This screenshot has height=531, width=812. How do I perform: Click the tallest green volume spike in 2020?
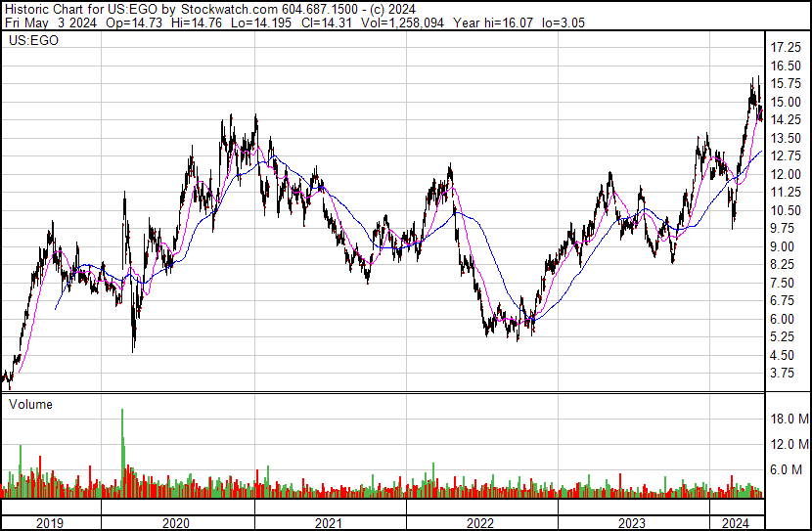click(122, 453)
